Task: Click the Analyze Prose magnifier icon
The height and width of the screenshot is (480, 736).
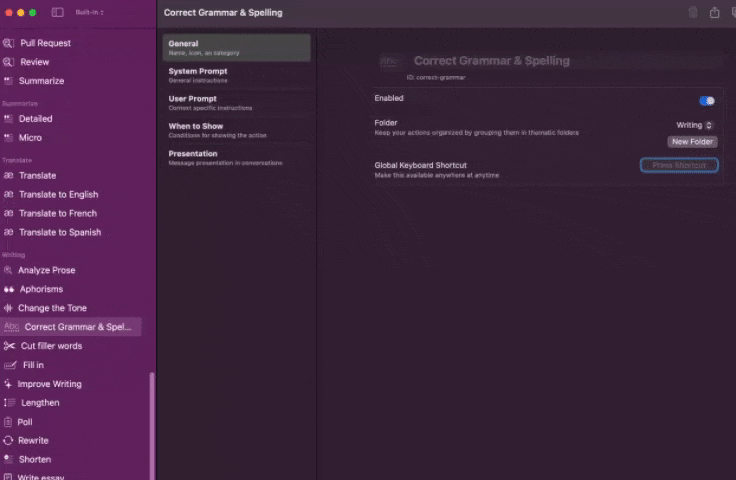Action: click(x=8, y=270)
